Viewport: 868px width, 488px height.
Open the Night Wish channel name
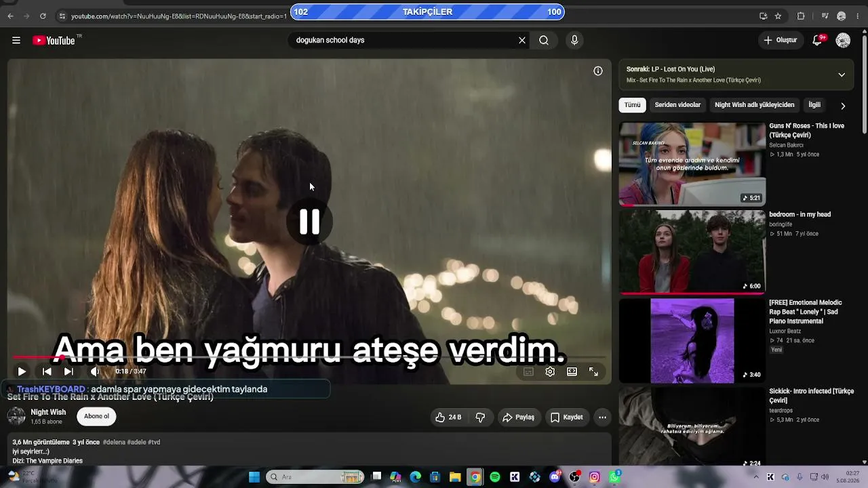[x=48, y=412]
